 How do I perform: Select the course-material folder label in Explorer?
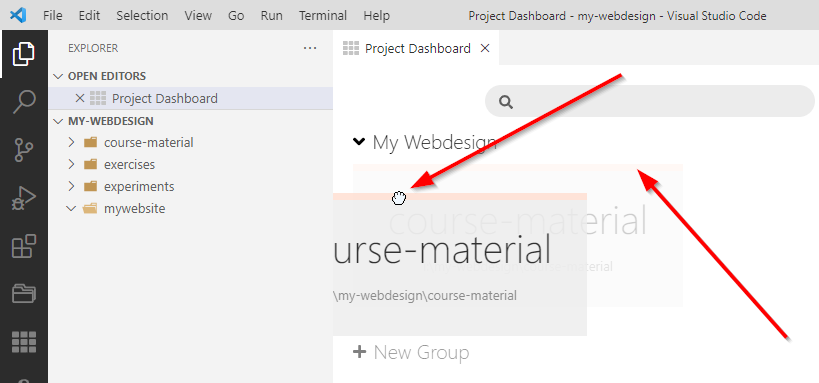[x=149, y=142]
